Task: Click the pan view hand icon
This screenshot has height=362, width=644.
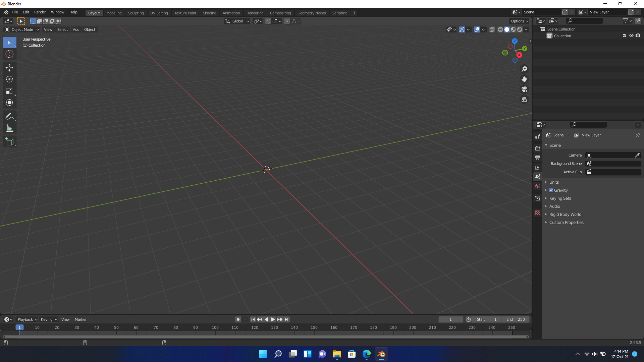Action: pos(524,79)
